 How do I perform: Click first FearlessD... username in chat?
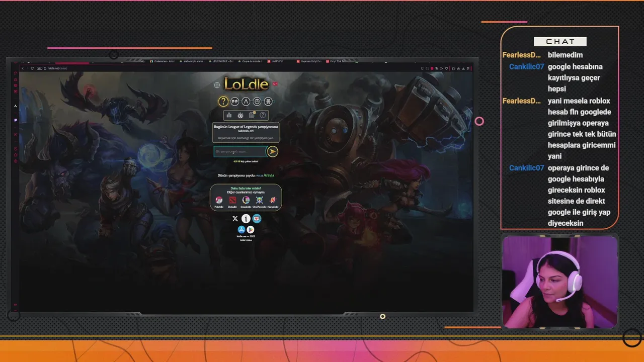[x=522, y=55]
